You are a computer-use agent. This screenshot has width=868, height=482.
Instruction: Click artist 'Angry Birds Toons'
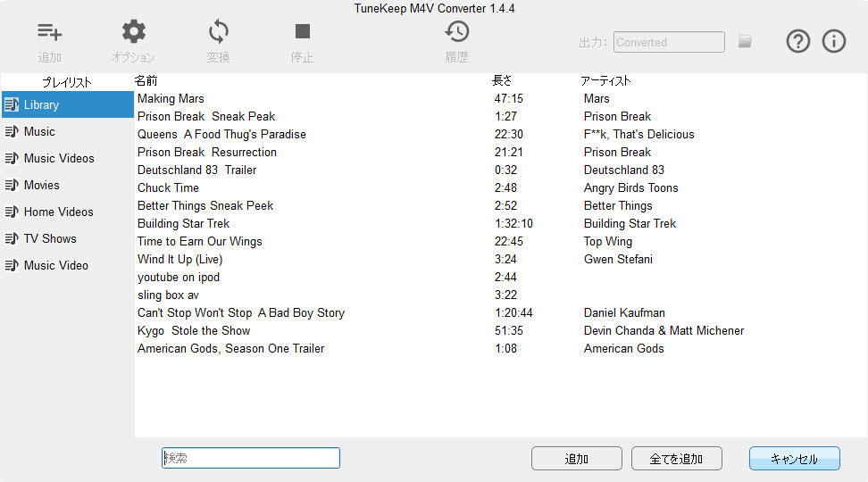(x=631, y=187)
